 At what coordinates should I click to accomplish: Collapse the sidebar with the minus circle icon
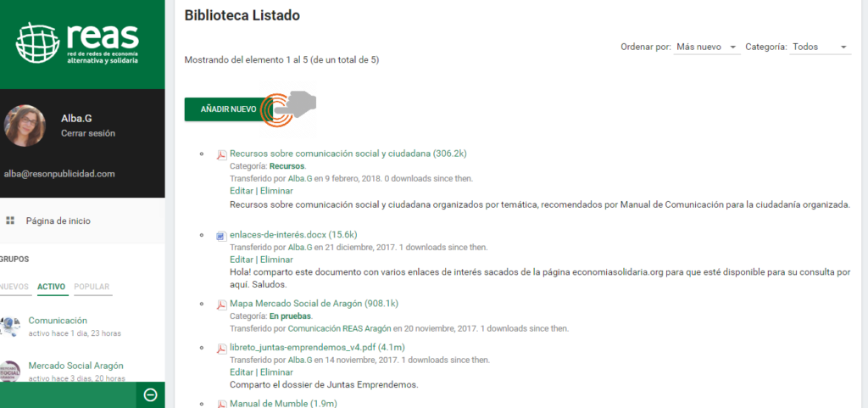pos(150,394)
